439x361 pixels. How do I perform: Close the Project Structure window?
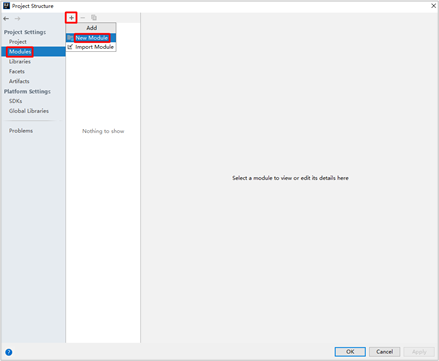click(x=433, y=6)
